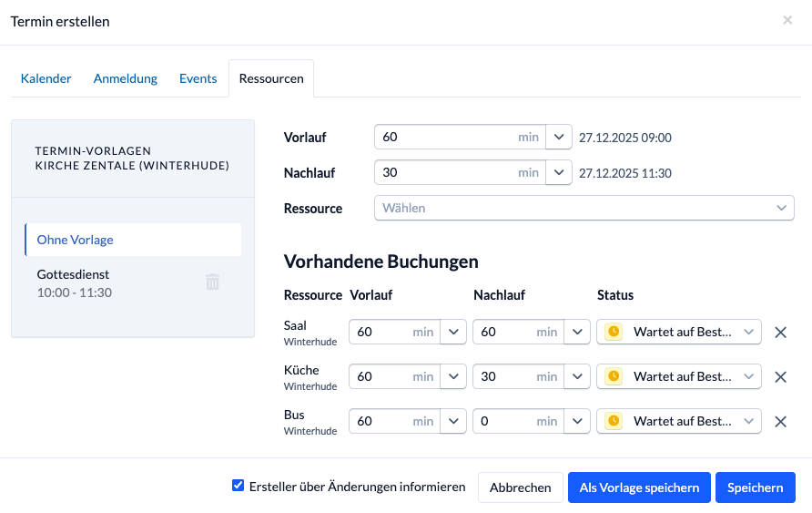Expand Küche Nachlauf minutes dropdown
812x513 pixels.
pyautogui.click(x=577, y=376)
